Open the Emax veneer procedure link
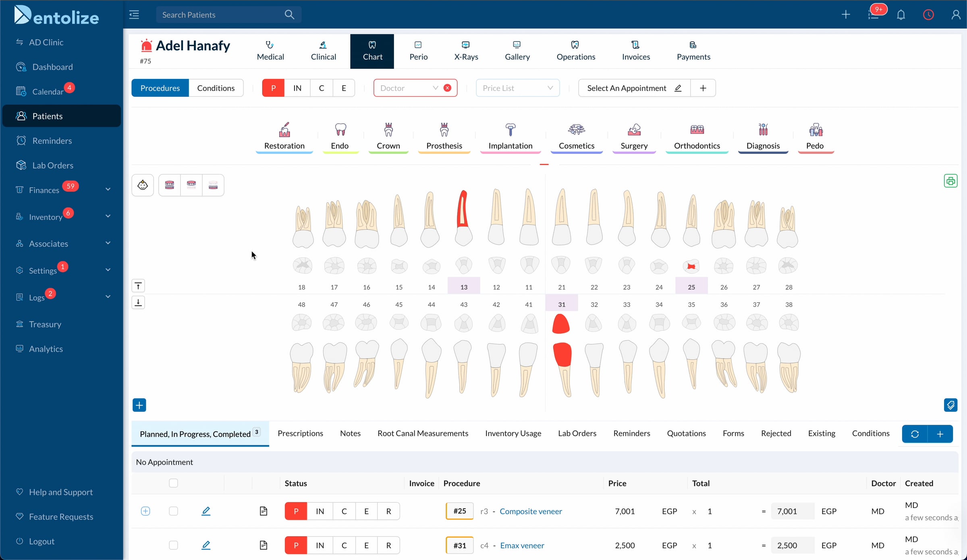Image resolution: width=967 pixels, height=560 pixels. 522,545
